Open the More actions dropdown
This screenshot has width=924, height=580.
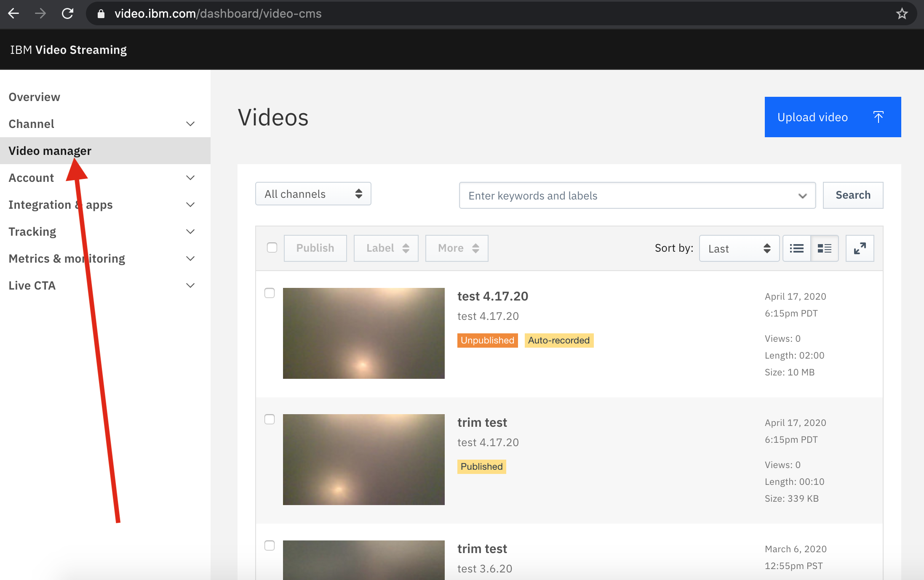pos(457,248)
